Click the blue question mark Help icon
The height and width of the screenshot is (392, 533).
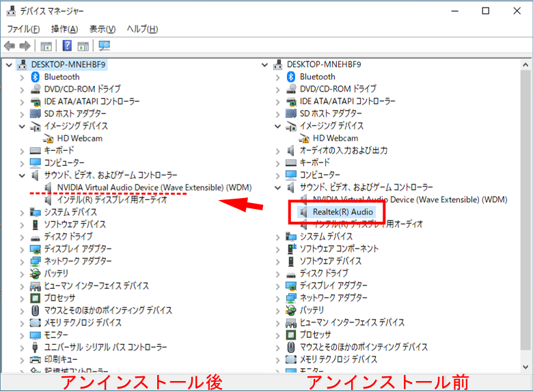click(67, 46)
